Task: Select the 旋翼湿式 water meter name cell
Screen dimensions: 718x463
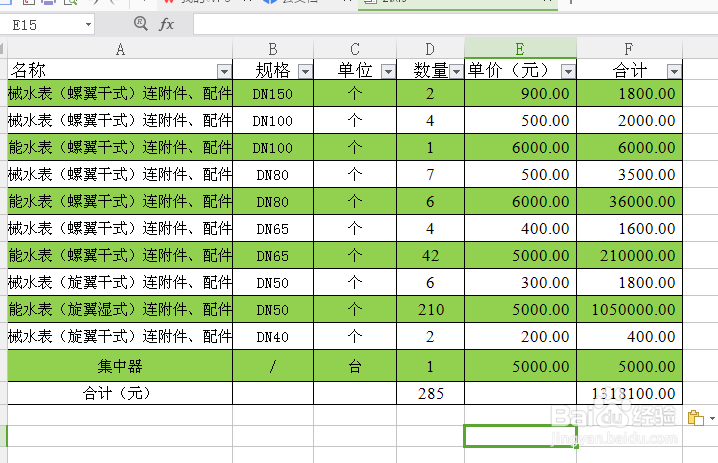Action: click(120, 310)
